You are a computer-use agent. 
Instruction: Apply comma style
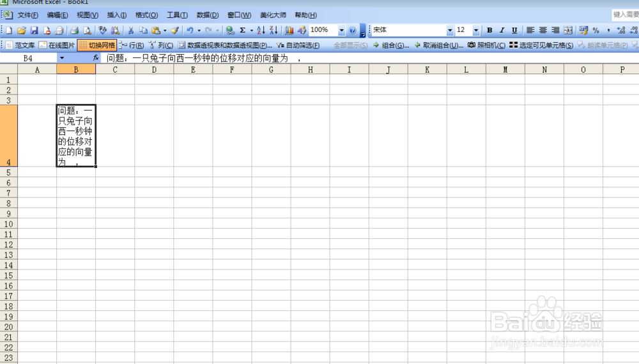click(608, 30)
